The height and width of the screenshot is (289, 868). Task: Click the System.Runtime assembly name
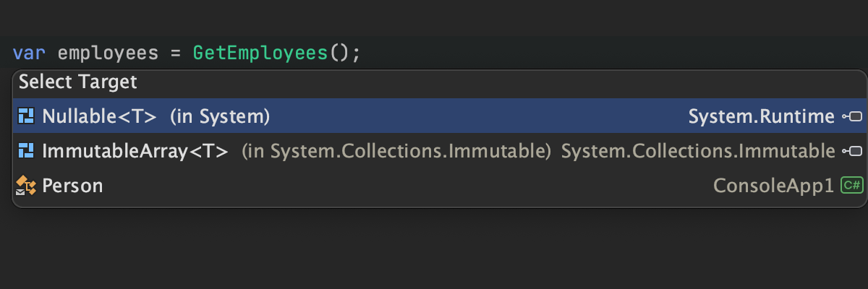(x=761, y=116)
